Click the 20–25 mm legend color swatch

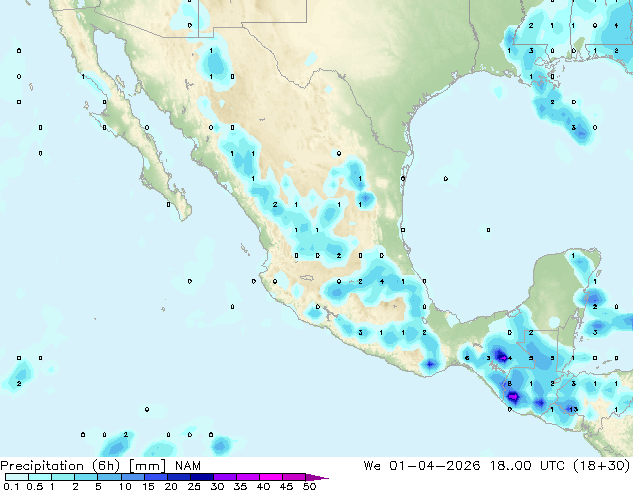178,477
